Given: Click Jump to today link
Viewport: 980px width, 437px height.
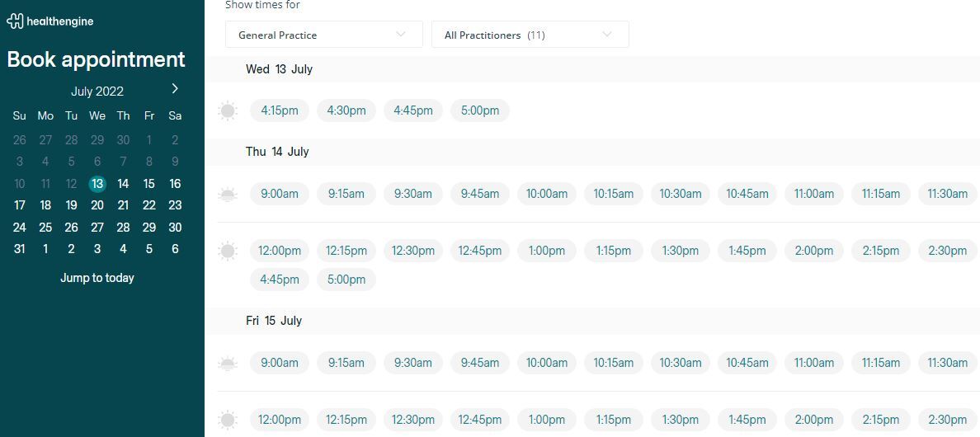Looking at the screenshot, I should (x=97, y=278).
